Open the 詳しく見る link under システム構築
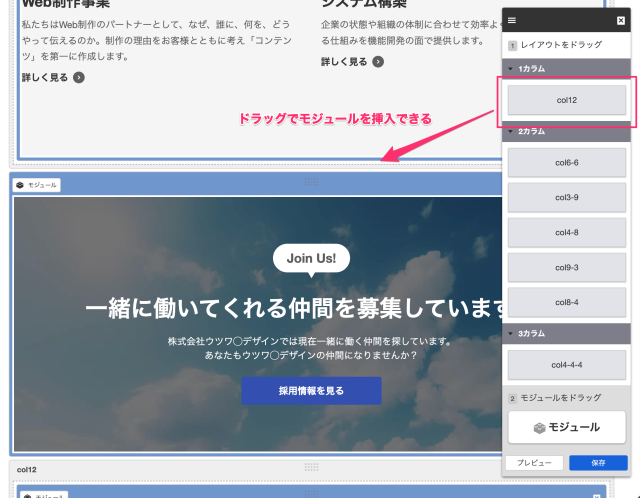640x498 pixels. [352, 62]
